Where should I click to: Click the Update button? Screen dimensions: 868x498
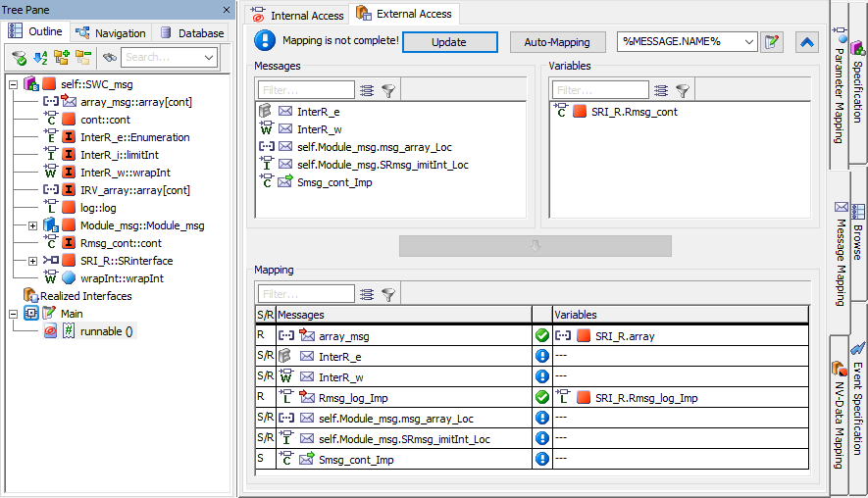click(x=449, y=42)
